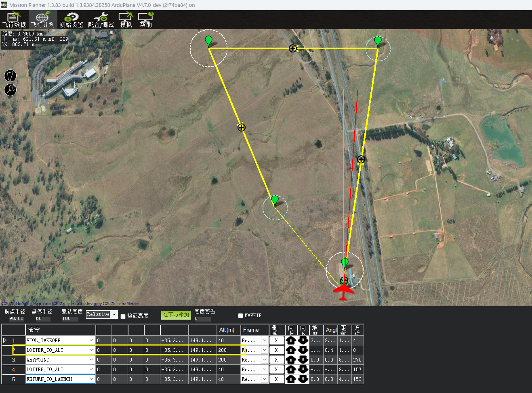Delete row 4 LOITER_TO_ALT with X button
This screenshot has width=532, height=393.
click(276, 370)
